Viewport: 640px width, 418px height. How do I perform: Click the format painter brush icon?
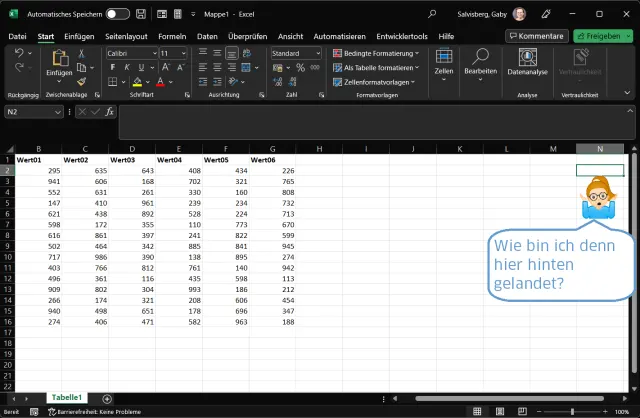pyautogui.click(x=81, y=82)
